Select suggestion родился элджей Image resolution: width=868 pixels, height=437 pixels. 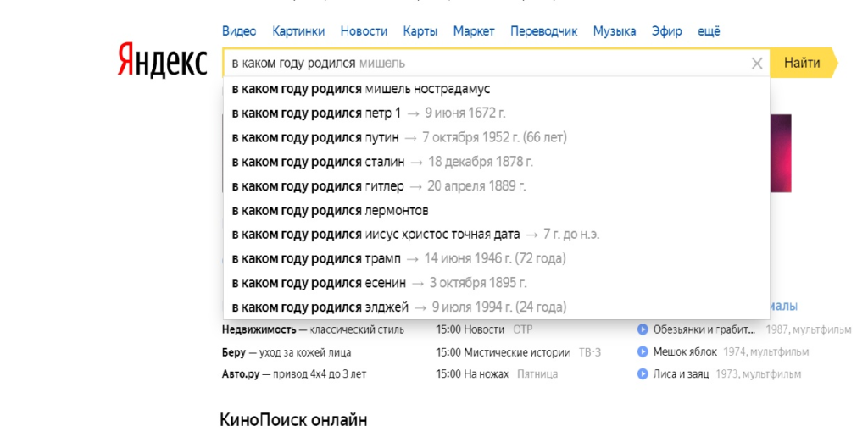click(497, 307)
